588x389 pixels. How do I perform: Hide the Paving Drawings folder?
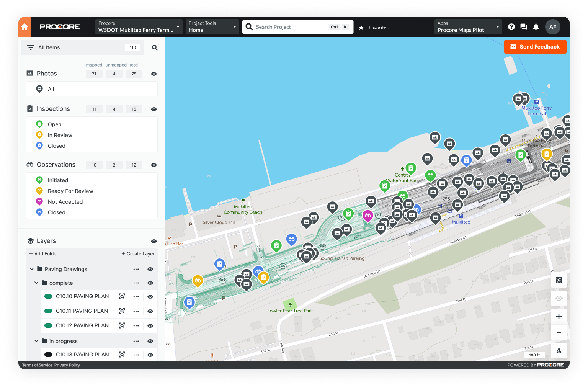pyautogui.click(x=150, y=269)
